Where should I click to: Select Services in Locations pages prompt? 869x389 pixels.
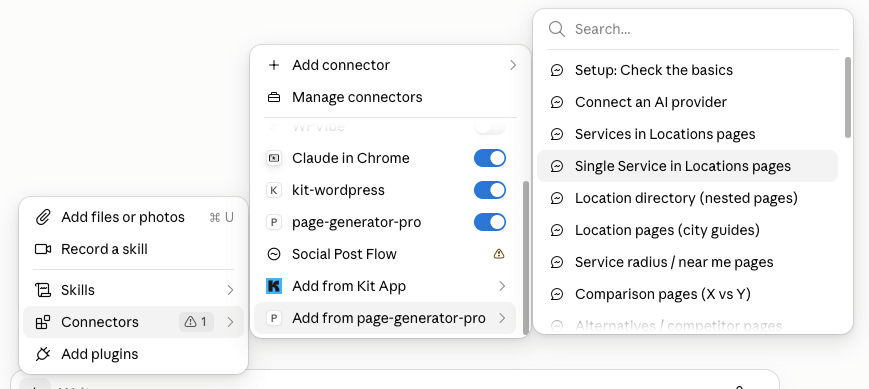click(x=687, y=134)
